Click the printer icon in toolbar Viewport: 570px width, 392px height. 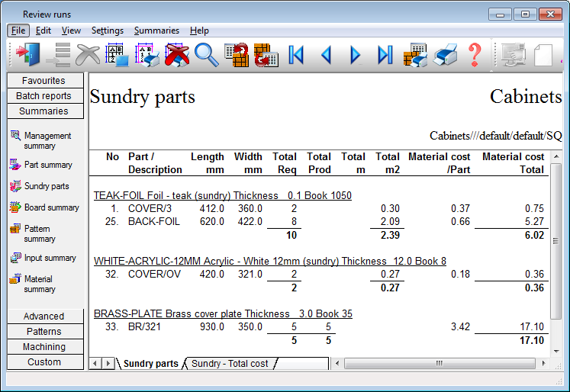pos(446,55)
